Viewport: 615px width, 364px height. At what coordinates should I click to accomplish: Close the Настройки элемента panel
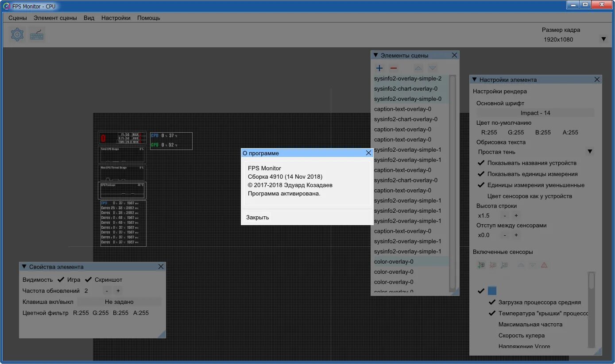[597, 80]
